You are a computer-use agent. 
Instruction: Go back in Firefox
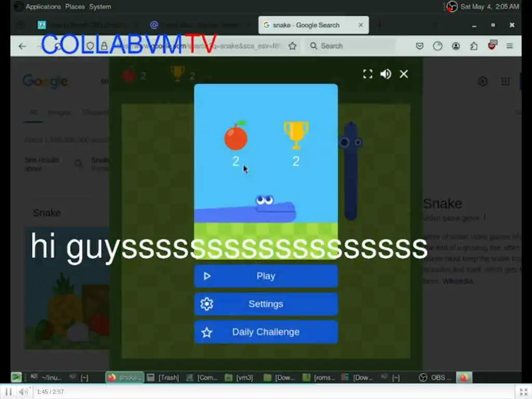(22, 46)
